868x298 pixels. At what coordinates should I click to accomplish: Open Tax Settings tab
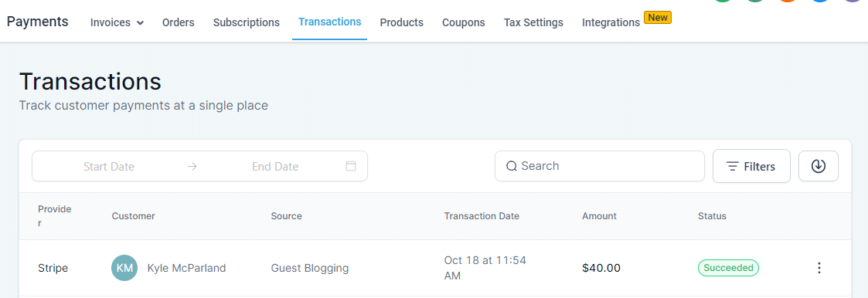(533, 22)
